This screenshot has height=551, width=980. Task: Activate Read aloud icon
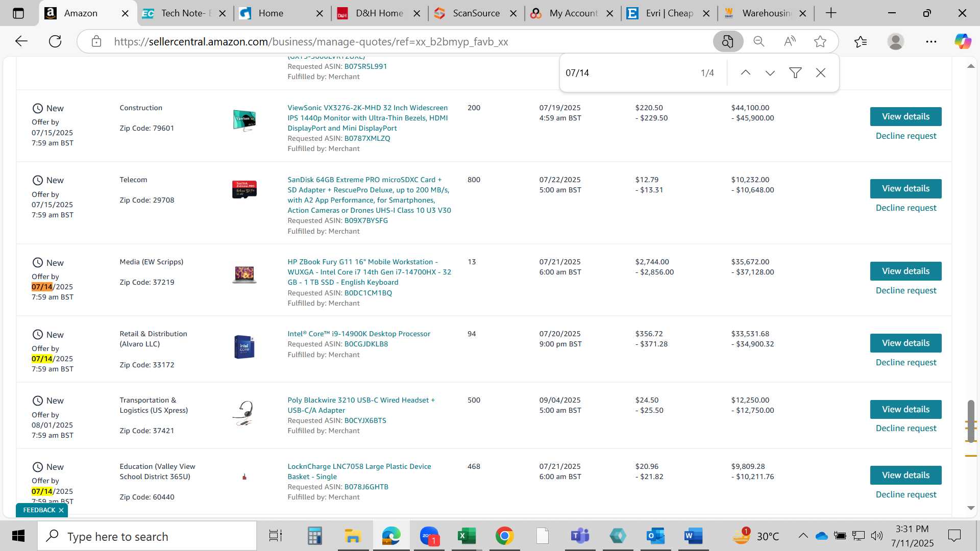[790, 41]
